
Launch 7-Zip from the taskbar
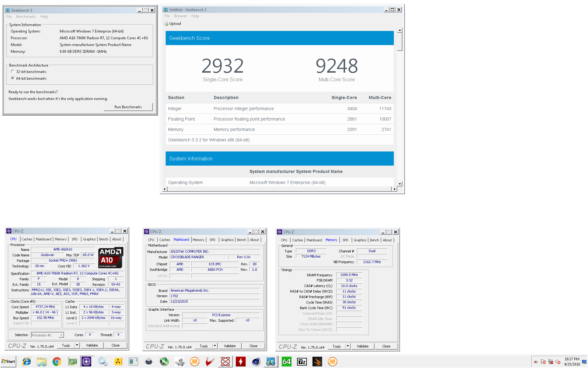pos(302,362)
